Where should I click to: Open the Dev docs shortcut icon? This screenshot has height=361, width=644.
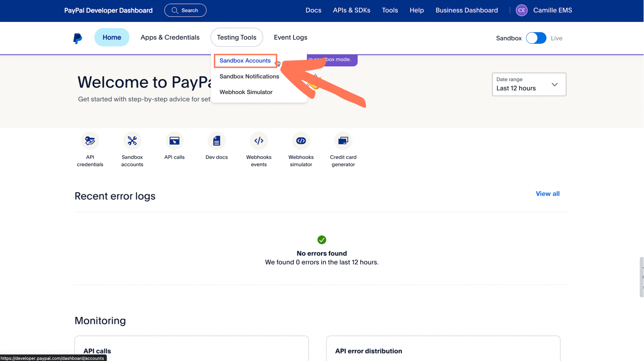(217, 141)
